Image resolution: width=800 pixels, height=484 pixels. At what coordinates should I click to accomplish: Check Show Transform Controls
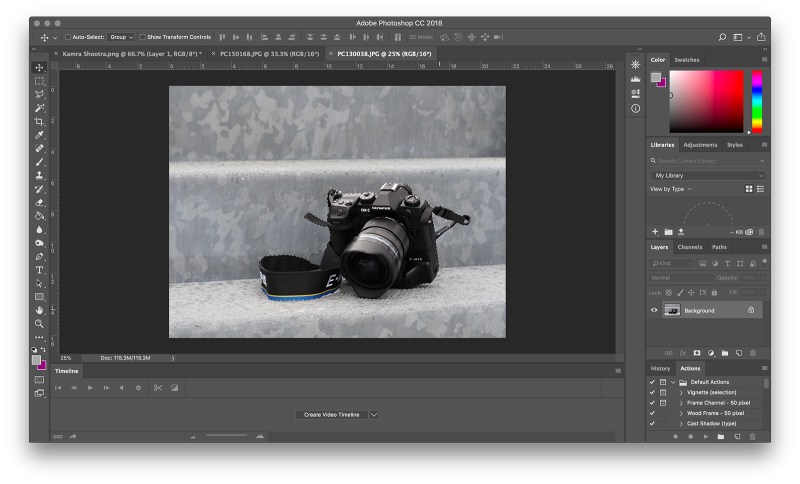pos(143,37)
